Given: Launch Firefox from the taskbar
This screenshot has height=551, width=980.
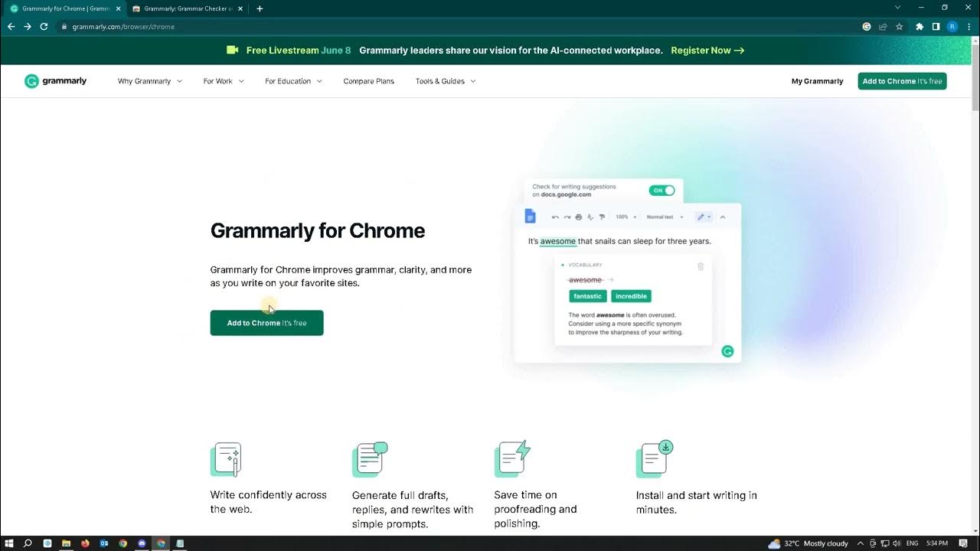Looking at the screenshot, I should pos(85,543).
